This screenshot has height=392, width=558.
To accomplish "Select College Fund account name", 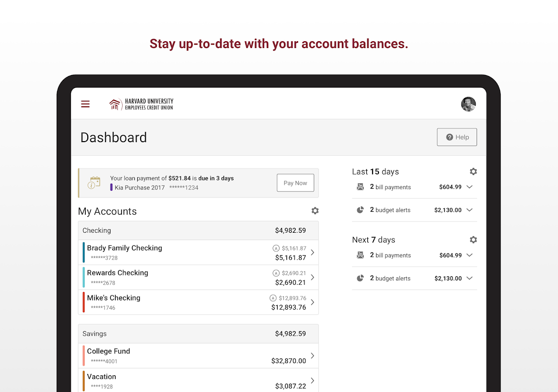I will (x=108, y=351).
